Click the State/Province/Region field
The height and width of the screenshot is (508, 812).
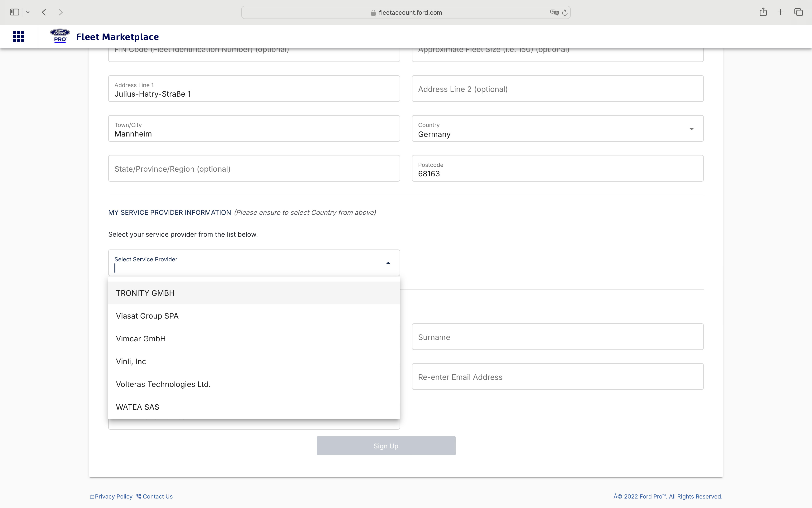[x=254, y=168]
